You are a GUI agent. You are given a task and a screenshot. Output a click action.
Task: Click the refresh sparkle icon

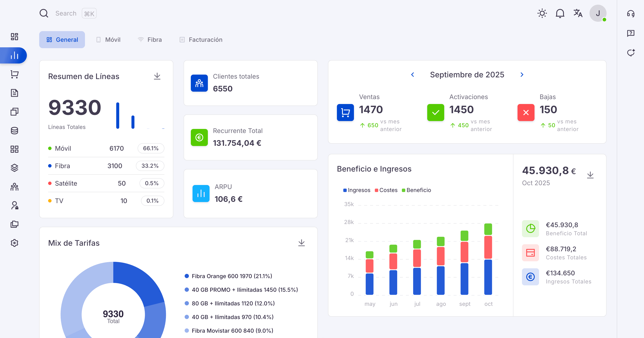pos(631,53)
